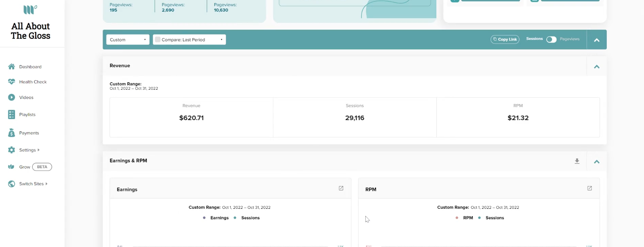This screenshot has width=644, height=247.
Task: Click the $21.32 RPM value
Action: point(518,118)
